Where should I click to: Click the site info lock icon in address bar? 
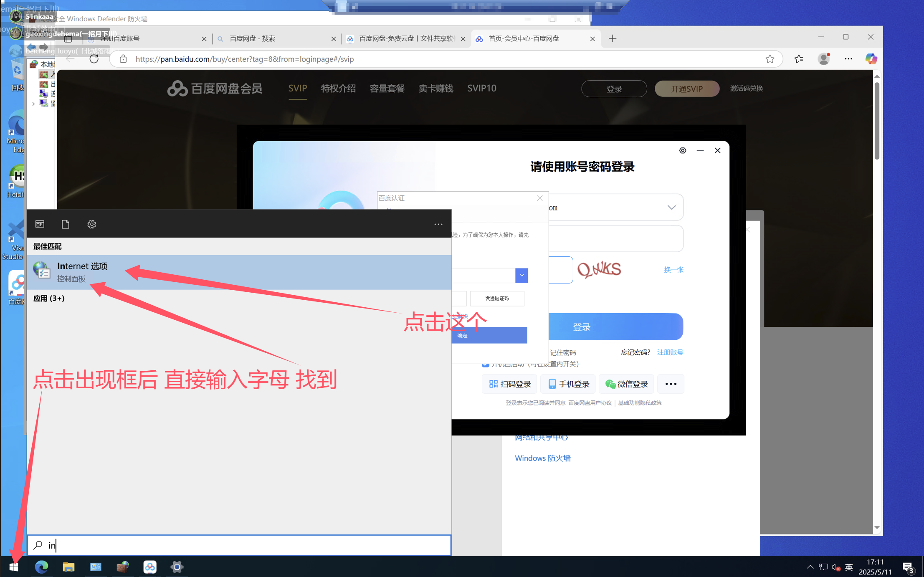click(123, 59)
